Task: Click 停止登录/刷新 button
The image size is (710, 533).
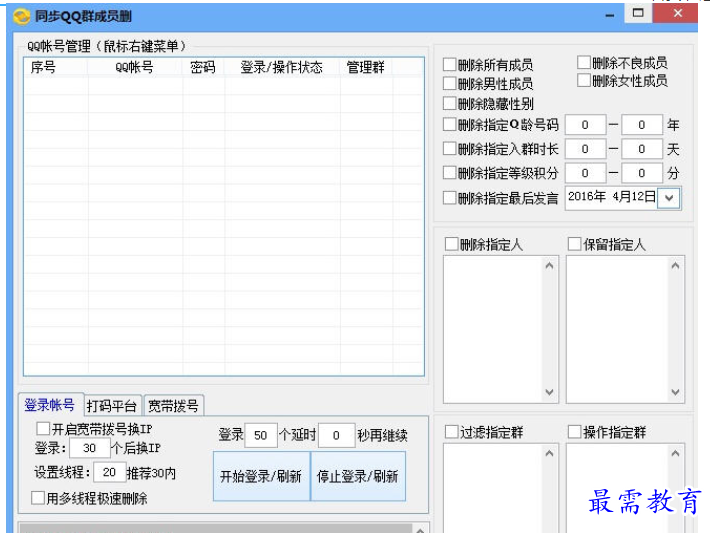Action: click(358, 476)
